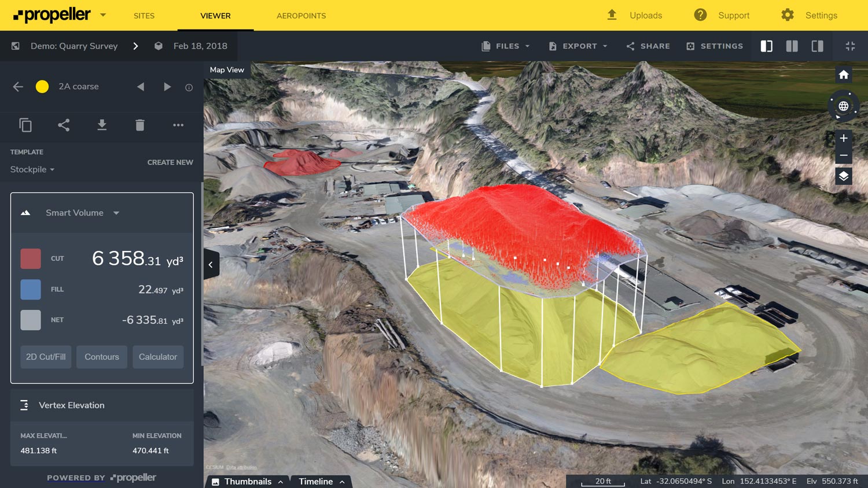Open the map layers control
The image size is (868, 488).
843,176
